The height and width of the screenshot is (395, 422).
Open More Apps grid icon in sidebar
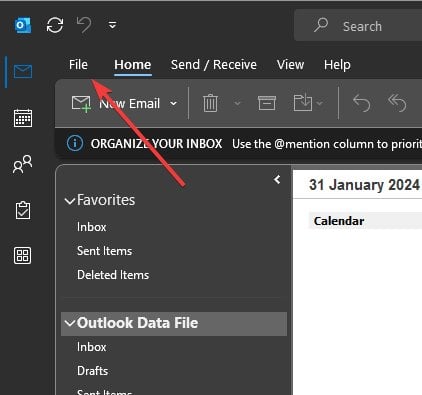pos(23,256)
